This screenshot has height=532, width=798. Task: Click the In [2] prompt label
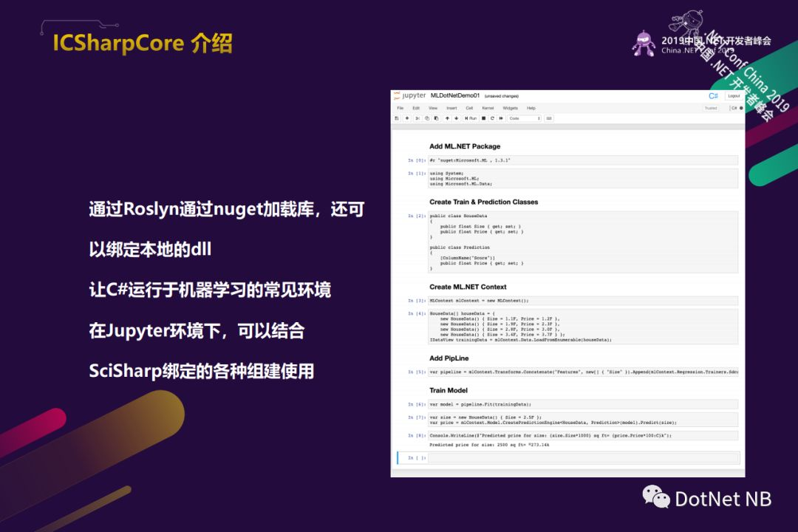point(417,216)
